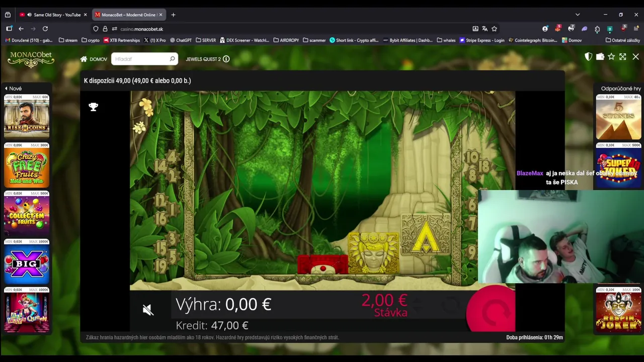Open Stripe Express Login bookmark

click(482, 40)
